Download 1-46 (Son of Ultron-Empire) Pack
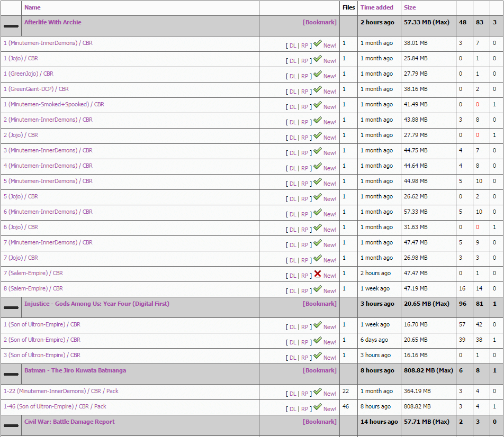 [293, 409]
